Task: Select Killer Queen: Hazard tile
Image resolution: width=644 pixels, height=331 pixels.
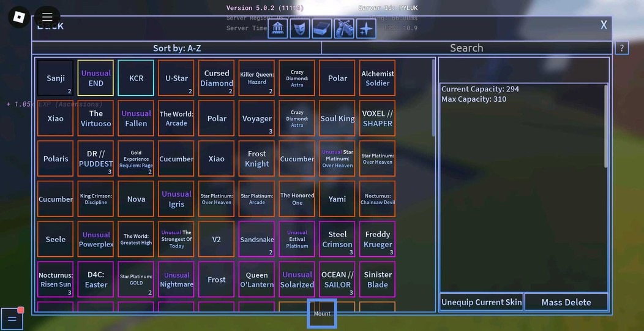Action: 256,78
